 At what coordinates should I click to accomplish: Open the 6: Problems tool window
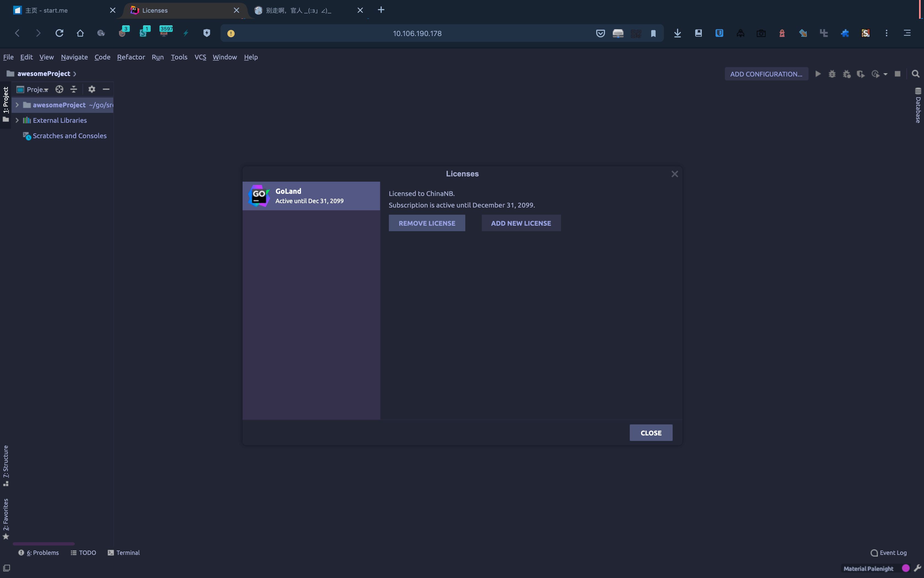pyautogui.click(x=38, y=553)
